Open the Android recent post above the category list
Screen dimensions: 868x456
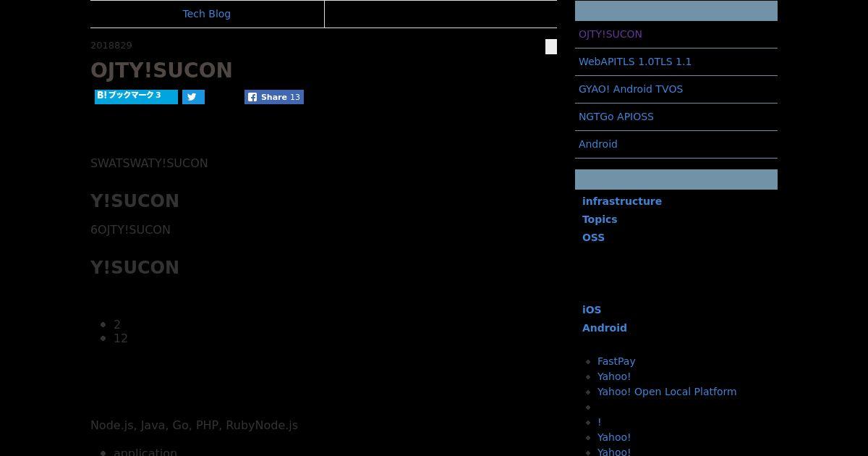click(598, 144)
